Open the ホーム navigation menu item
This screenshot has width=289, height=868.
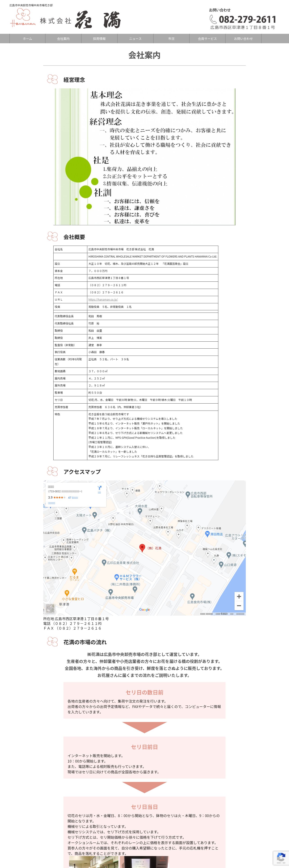pyautogui.click(x=28, y=39)
